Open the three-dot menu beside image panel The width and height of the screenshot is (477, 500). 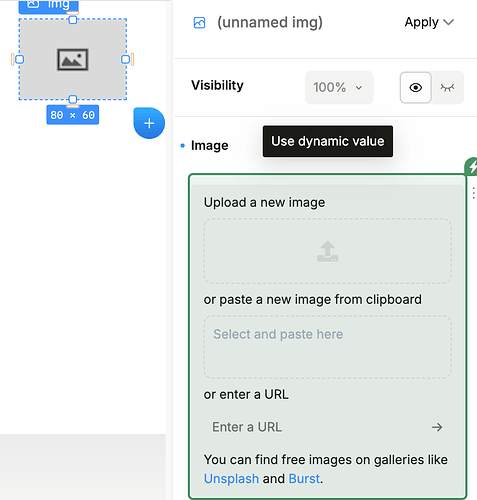pos(473,193)
